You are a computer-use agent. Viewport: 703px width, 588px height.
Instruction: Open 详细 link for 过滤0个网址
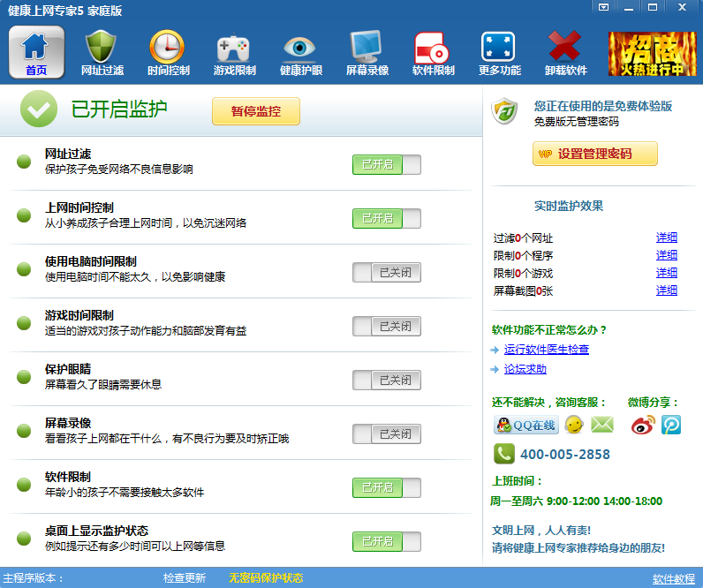667,237
